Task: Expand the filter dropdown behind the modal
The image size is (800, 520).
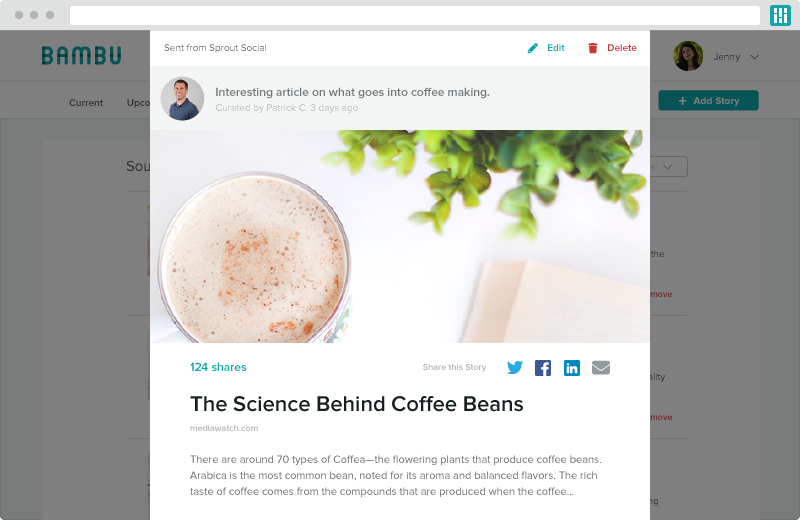Action: click(x=668, y=167)
